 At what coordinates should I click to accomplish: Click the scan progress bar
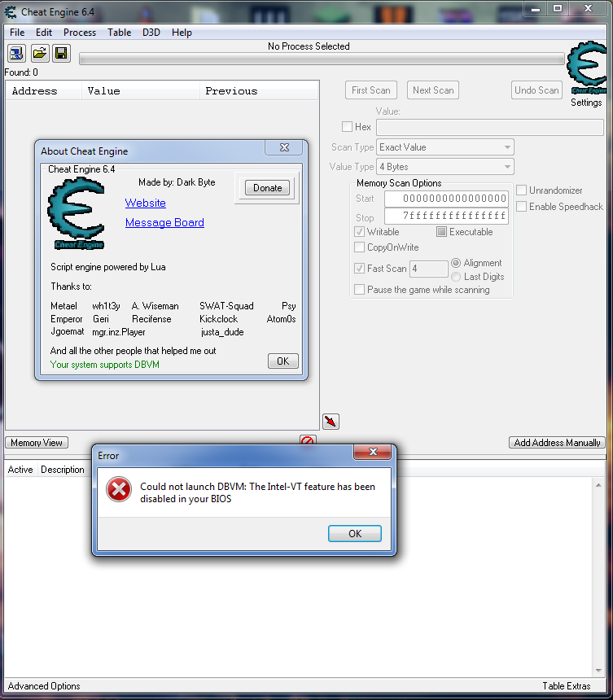(322, 59)
